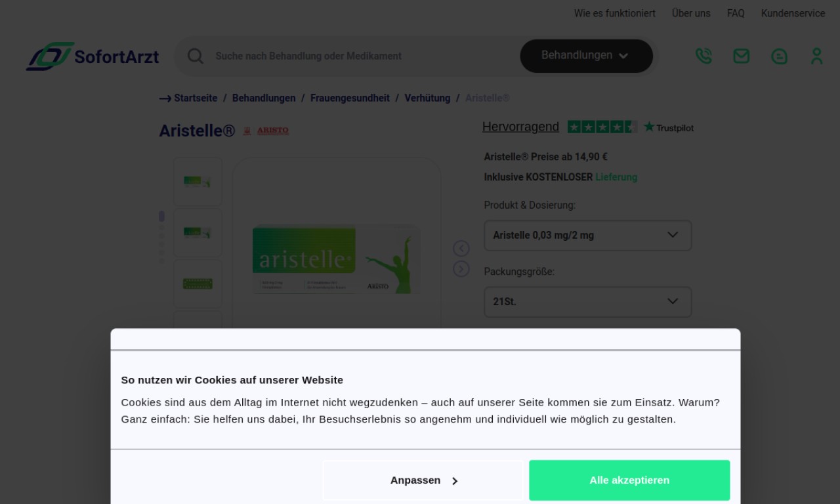Go to Kundenservice in top menu
Viewport: 840px width, 504px height.
click(x=793, y=13)
